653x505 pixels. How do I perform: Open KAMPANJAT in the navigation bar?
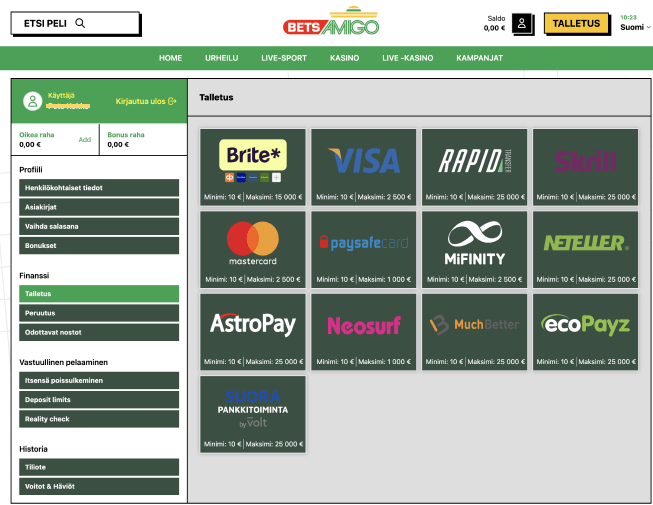coord(479,58)
